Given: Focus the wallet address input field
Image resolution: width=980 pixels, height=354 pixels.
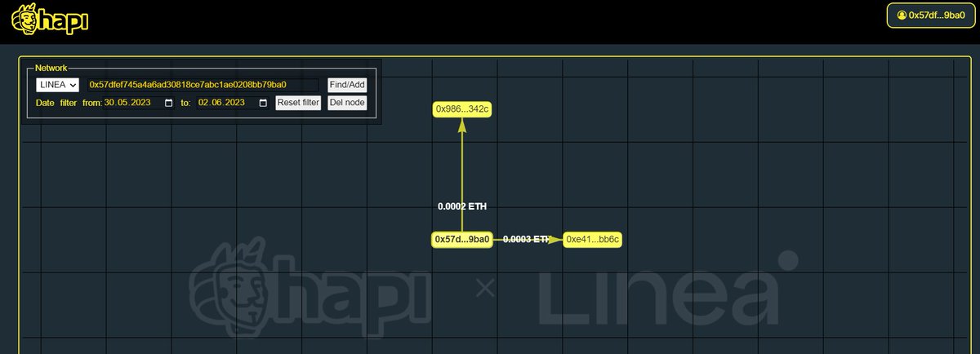Looking at the screenshot, I should [203, 85].
